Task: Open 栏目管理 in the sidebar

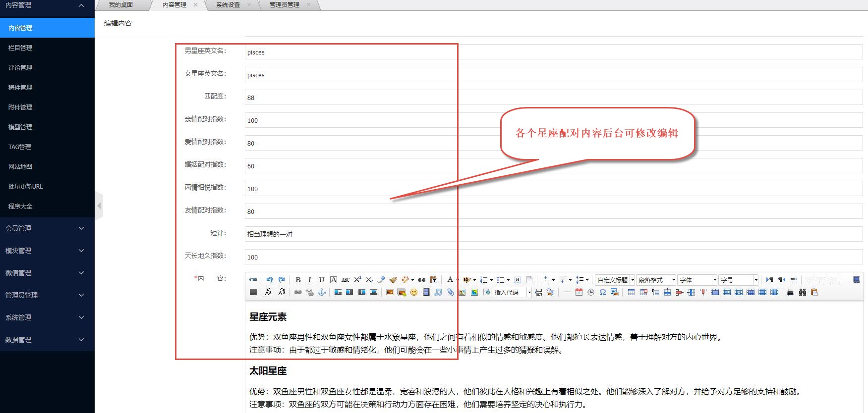Action: point(20,48)
